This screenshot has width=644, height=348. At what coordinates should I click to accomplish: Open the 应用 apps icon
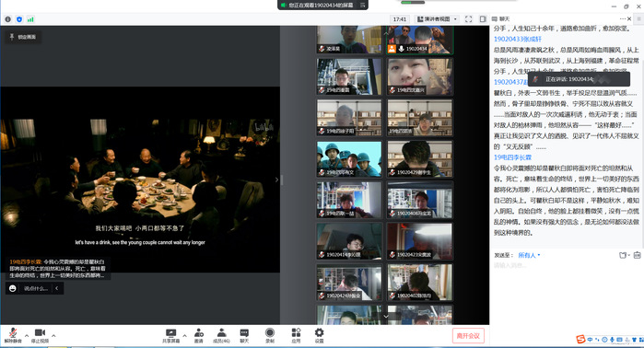(x=296, y=335)
